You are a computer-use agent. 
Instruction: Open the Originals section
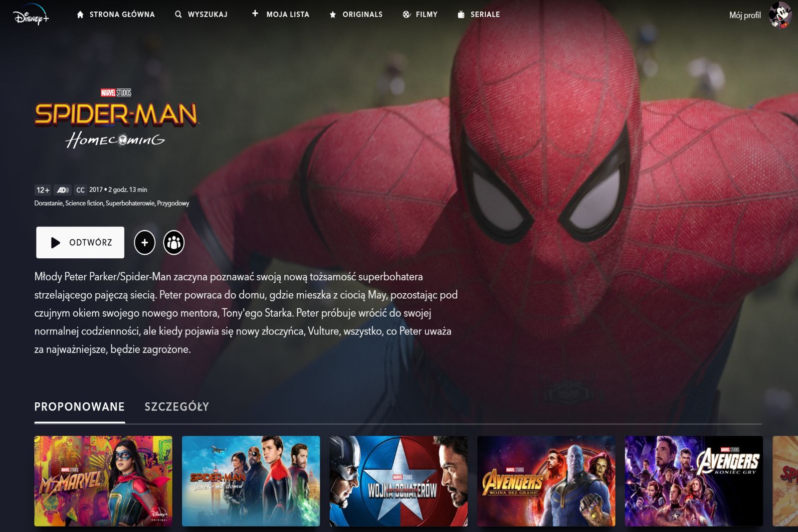[356, 14]
